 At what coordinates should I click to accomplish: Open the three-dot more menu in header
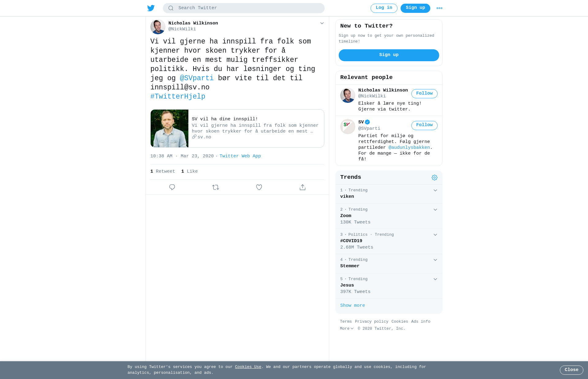point(439,8)
